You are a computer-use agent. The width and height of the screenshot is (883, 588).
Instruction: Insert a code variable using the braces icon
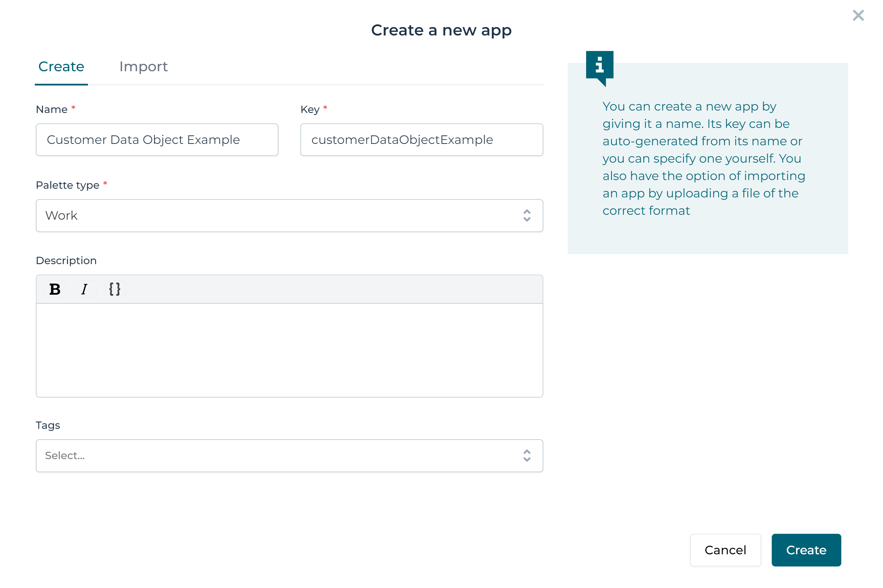(114, 289)
